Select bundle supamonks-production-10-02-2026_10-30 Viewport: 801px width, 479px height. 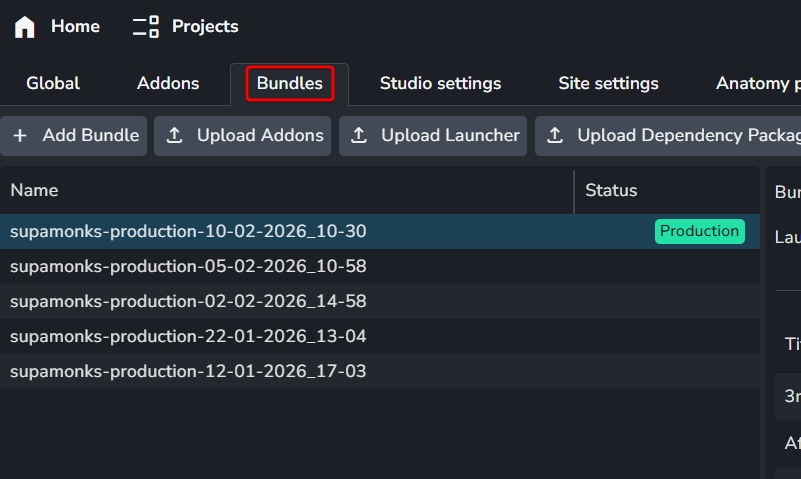(188, 232)
